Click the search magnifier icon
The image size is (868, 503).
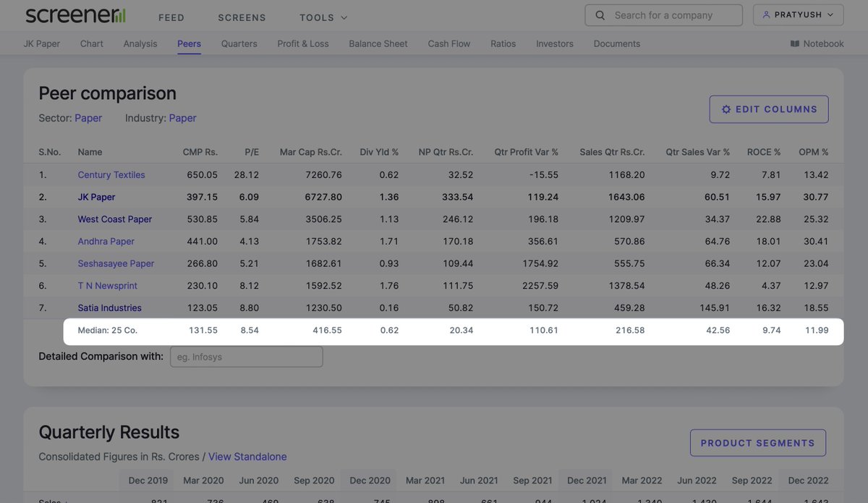click(600, 15)
